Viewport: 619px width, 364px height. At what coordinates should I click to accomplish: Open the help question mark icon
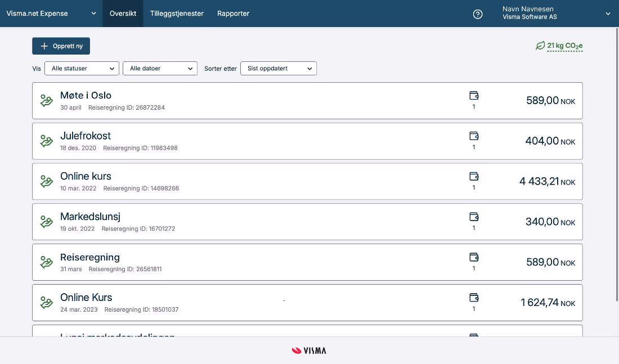pyautogui.click(x=478, y=14)
